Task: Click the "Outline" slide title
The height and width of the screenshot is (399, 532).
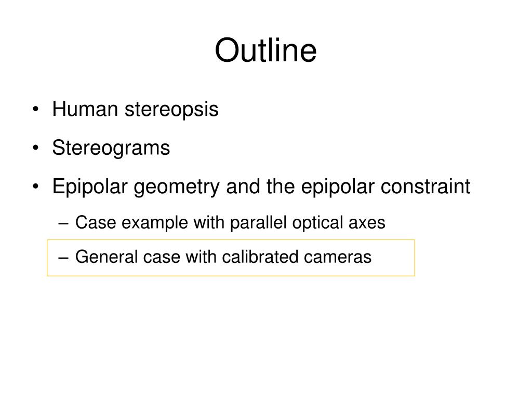Action: pyautogui.click(x=265, y=50)
